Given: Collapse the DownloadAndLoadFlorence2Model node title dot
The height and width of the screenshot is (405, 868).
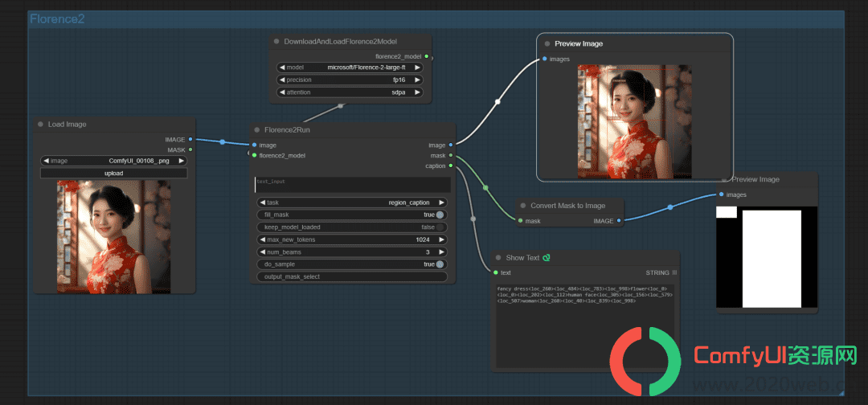Looking at the screenshot, I should click(276, 42).
